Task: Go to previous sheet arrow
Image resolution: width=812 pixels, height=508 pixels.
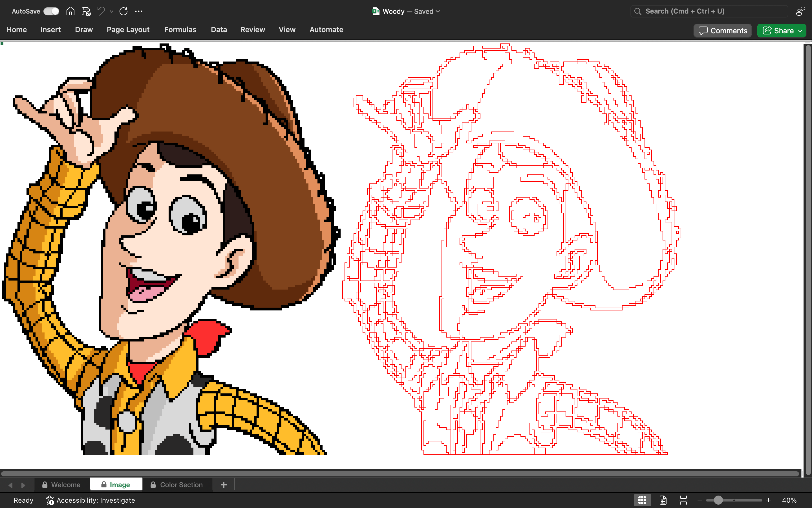Action: point(10,485)
